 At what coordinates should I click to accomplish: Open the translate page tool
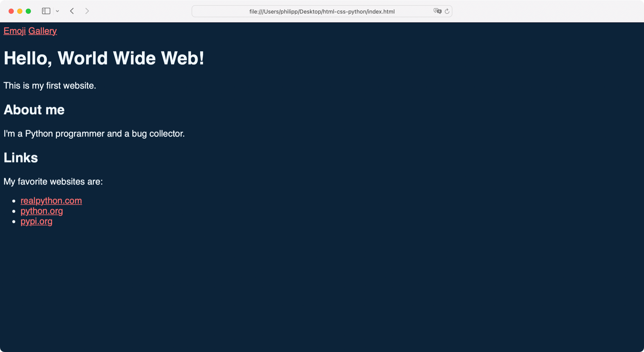coord(438,11)
